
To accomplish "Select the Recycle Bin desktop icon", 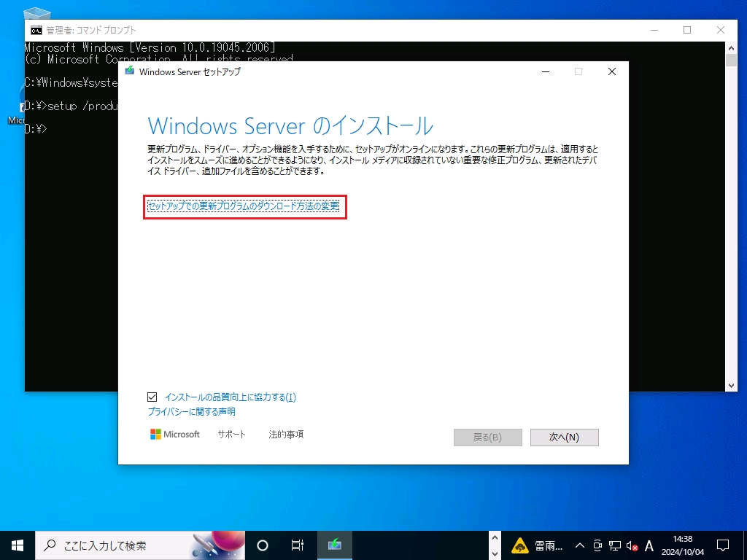I will coord(36,13).
